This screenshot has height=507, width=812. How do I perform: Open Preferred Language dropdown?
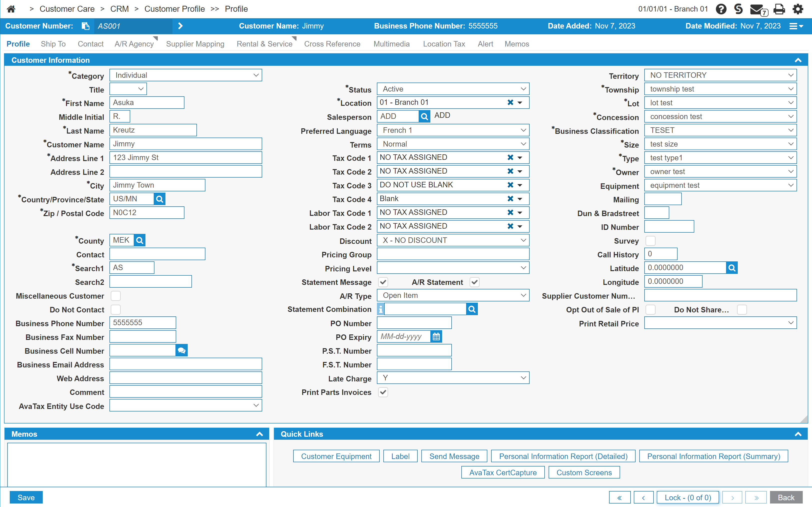453,130
